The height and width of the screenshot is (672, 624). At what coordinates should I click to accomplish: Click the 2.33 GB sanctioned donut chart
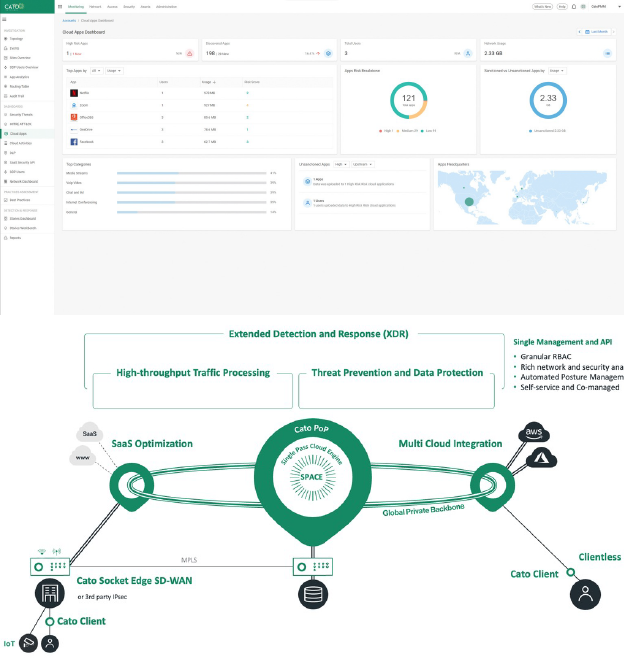548,100
